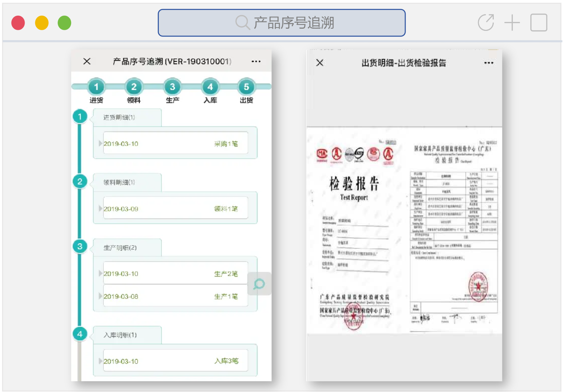Expand the 2019-03-08 生产1笔 record
This screenshot has height=392, width=563.
(175, 296)
